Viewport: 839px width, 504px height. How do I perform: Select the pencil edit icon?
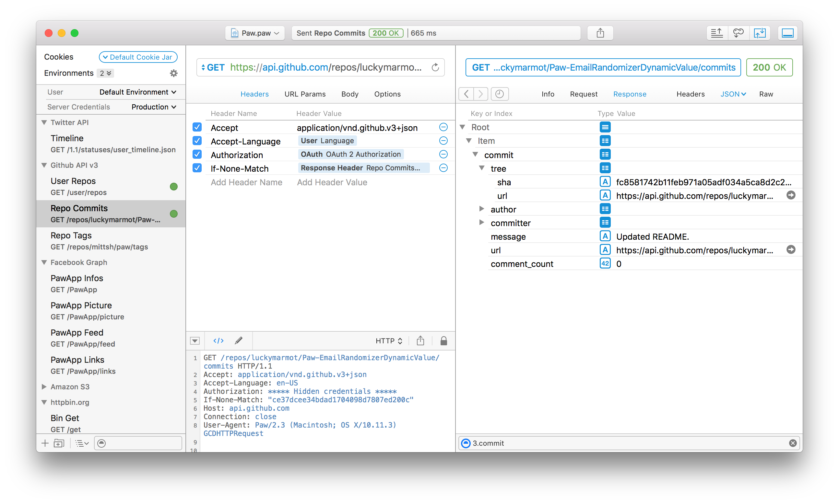point(239,341)
